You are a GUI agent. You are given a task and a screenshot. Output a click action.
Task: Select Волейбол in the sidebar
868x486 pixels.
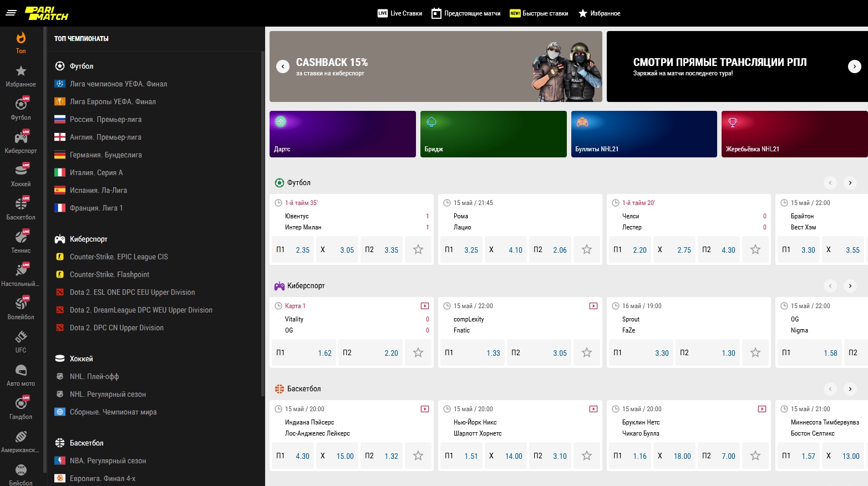[21, 309]
